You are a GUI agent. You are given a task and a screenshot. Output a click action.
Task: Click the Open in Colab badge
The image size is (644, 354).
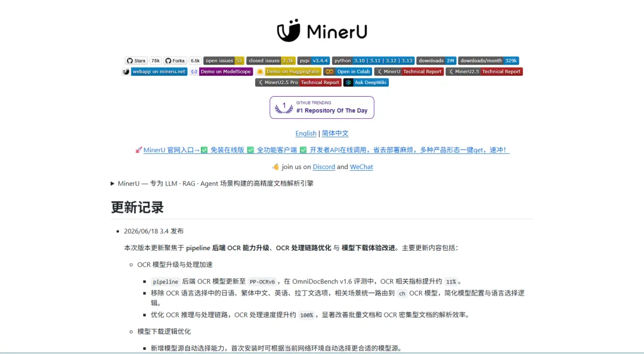(x=348, y=72)
